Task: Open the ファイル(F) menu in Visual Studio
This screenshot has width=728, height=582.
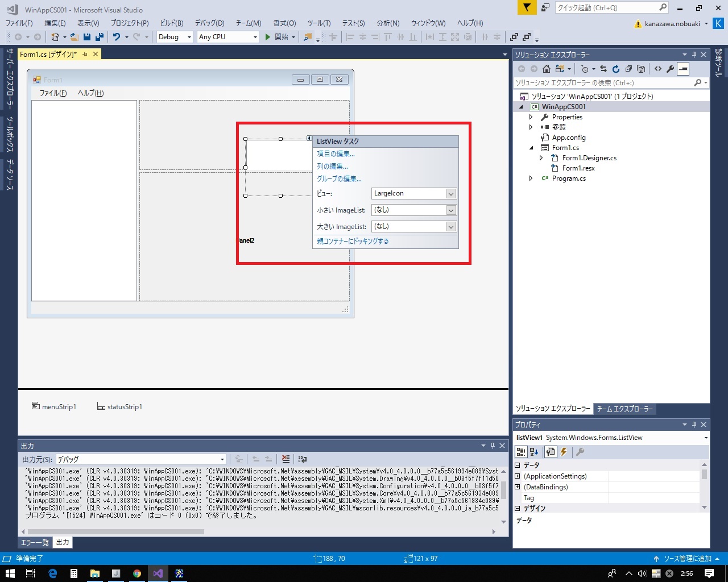Action: pyautogui.click(x=19, y=23)
